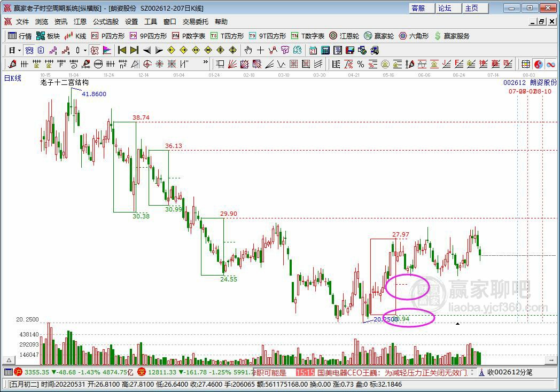Click the news ticker up-down stepper
The width and height of the screenshot is (560, 392).
[472, 372]
